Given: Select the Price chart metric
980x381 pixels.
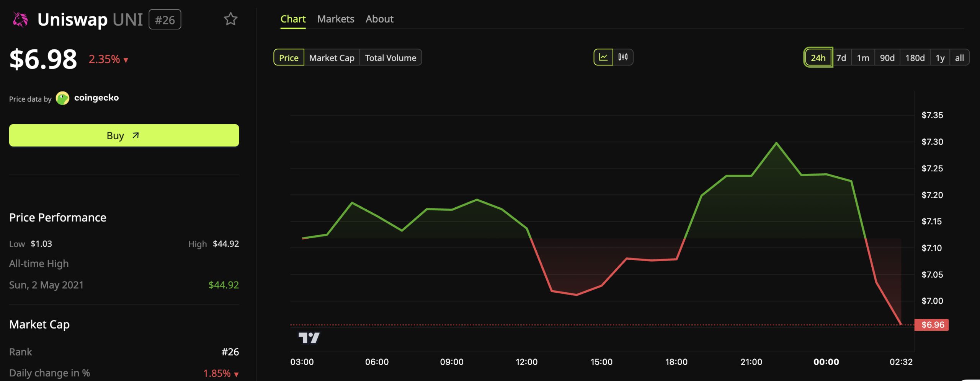Looking at the screenshot, I should 289,58.
